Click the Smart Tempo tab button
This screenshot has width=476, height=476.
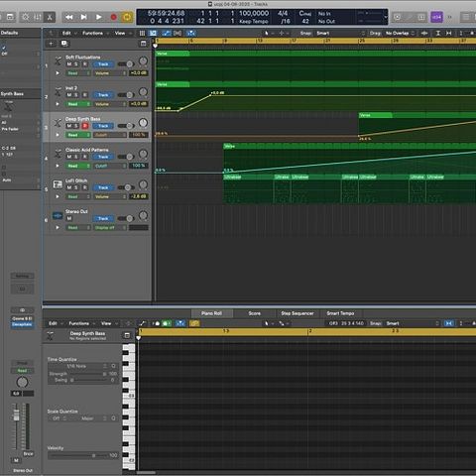(x=340, y=313)
